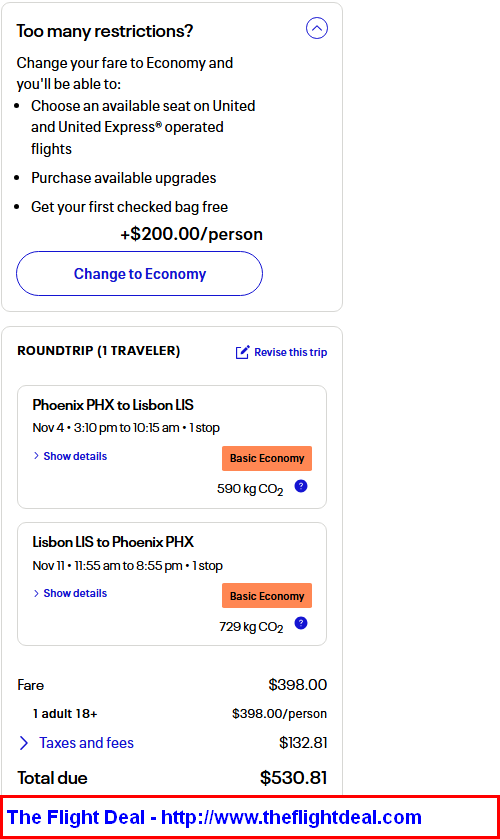Click the pencil edit icon beside Revise
Screen dimensions: 500x839
[243, 352]
